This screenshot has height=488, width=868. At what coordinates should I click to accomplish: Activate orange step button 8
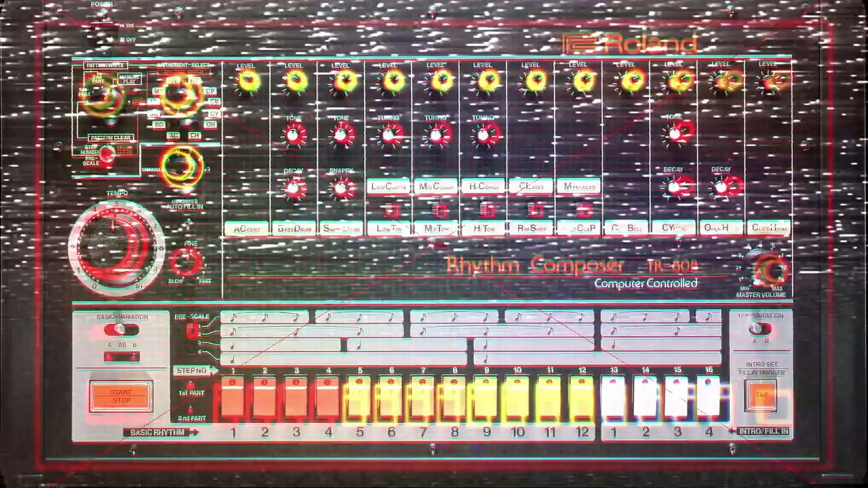pyautogui.click(x=454, y=398)
